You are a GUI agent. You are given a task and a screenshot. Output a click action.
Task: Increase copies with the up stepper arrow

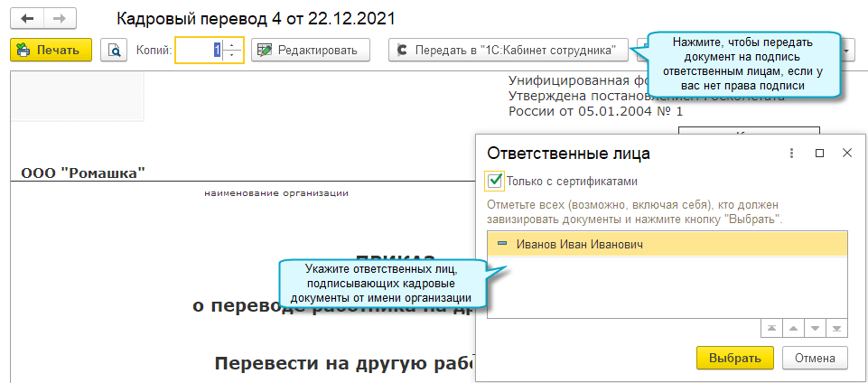(x=234, y=44)
